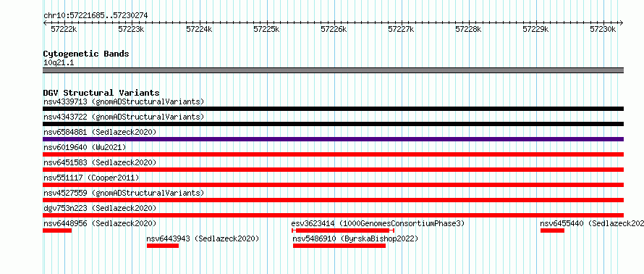Select the black bar under nsv4343722

[333, 124]
